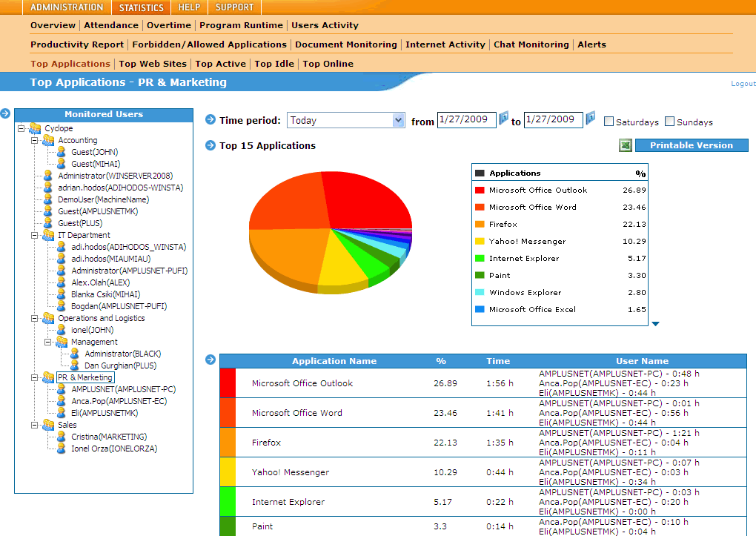Open the Support tab
Screen dimensions: 756x536
[234, 7]
